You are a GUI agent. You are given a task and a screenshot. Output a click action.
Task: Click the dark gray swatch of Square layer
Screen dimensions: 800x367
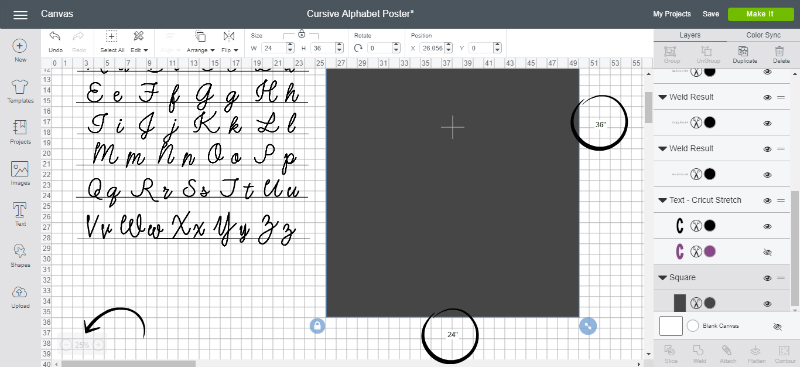(710, 303)
